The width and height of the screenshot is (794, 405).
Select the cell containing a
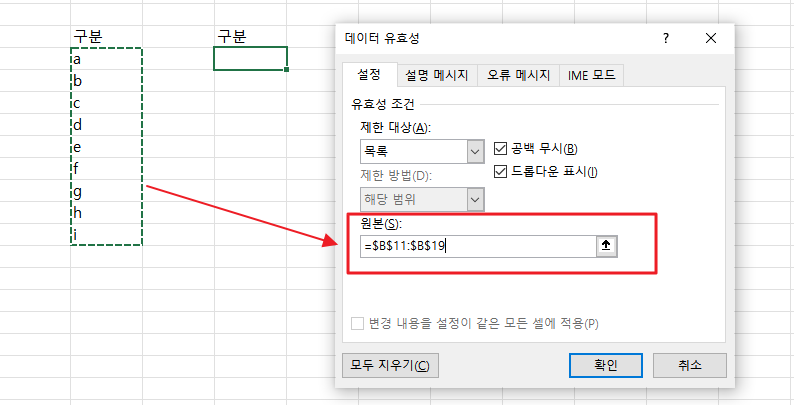click(106, 59)
